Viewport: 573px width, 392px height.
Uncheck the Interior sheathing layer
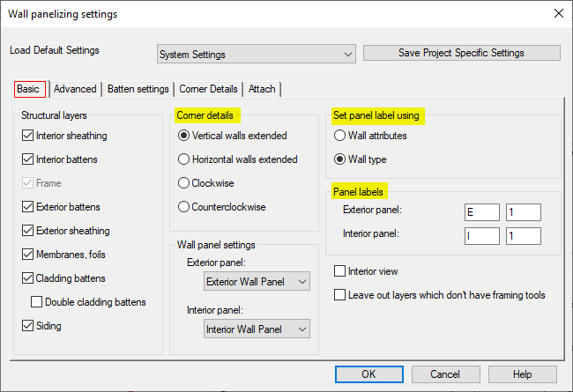coord(28,136)
